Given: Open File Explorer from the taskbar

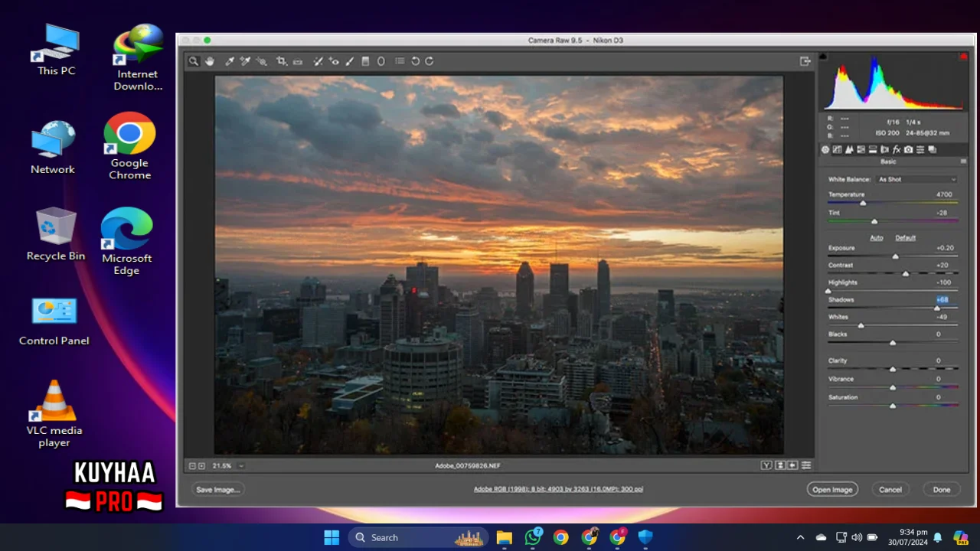Looking at the screenshot, I should coord(504,537).
